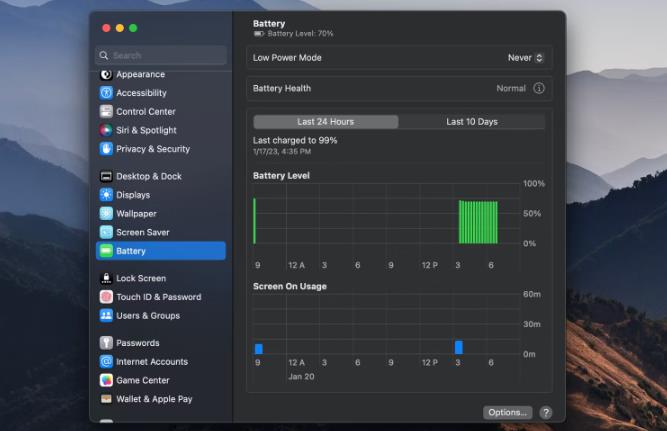This screenshot has height=431, width=667.
Task: Click the Siri & Spotlight icon
Action: (106, 130)
